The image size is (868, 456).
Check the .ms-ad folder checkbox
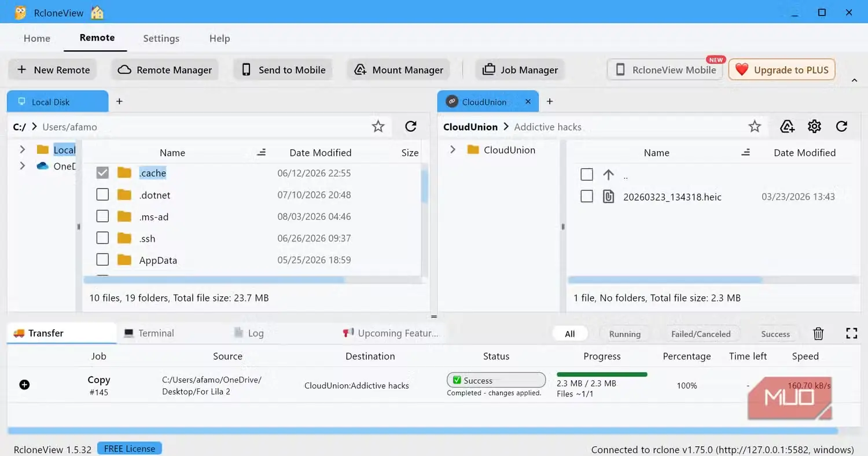click(x=102, y=216)
